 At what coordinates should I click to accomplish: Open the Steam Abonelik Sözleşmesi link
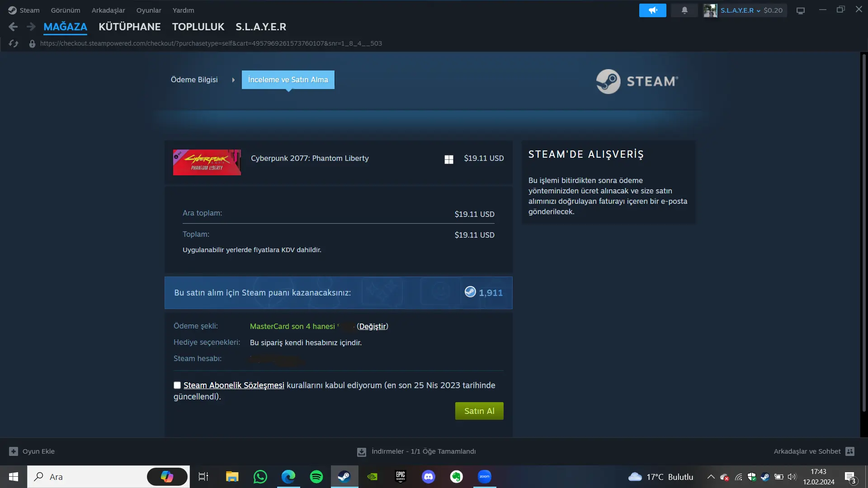point(234,385)
